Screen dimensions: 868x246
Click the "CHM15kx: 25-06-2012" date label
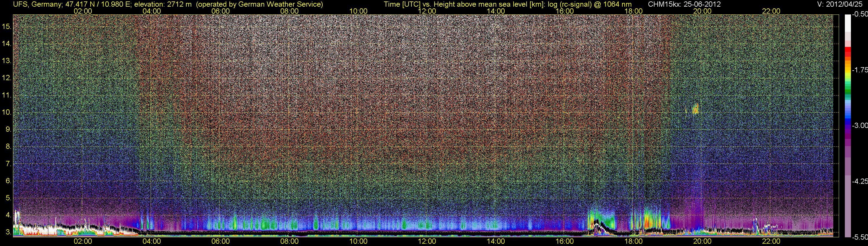[684, 4]
